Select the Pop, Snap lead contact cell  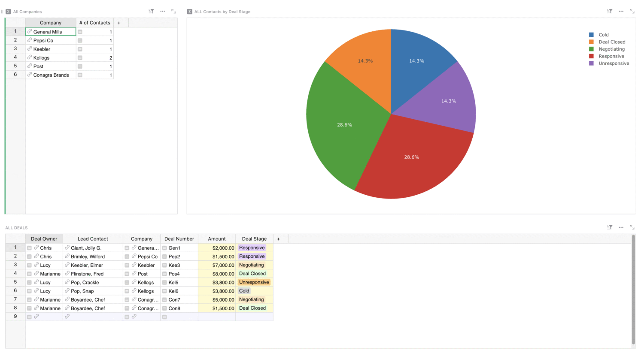tap(93, 291)
